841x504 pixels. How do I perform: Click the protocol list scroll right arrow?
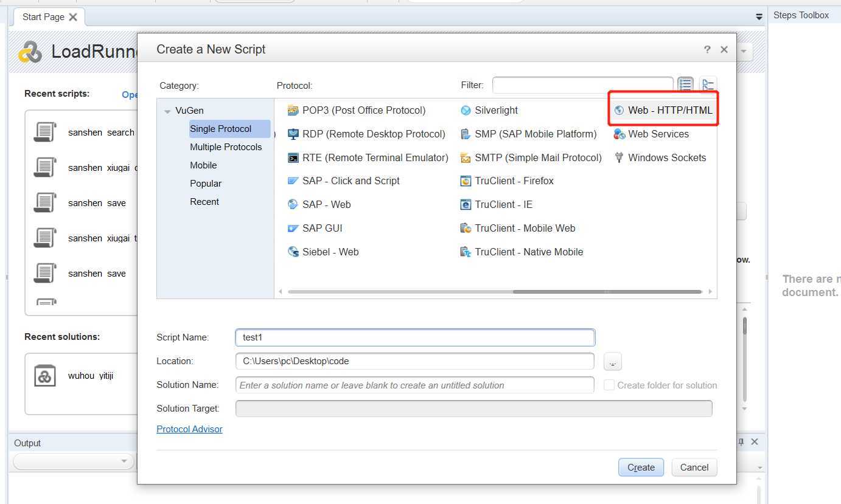710,292
